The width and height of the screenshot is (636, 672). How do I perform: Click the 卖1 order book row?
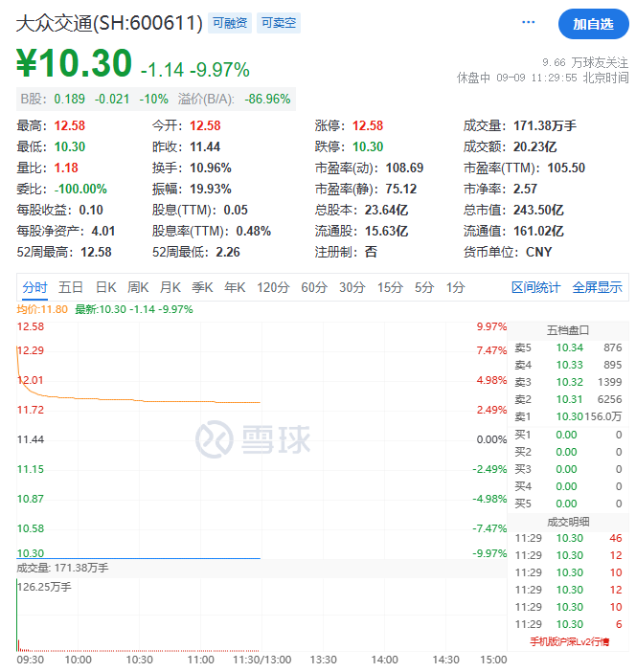tap(568, 416)
